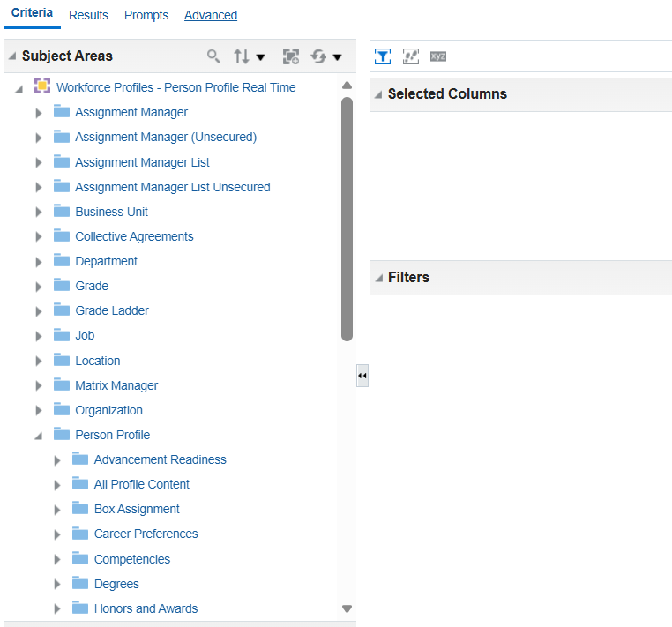
Task: Expand the Business Unit folder
Action: click(39, 213)
